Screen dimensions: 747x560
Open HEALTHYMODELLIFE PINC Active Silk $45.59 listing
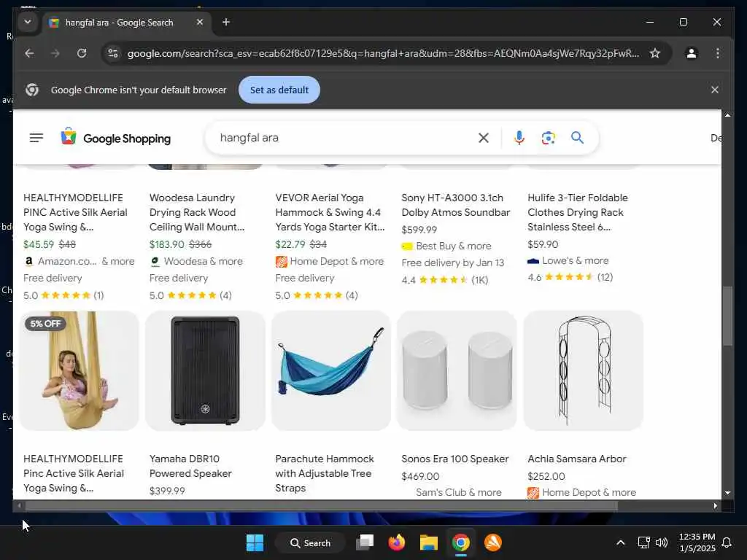tap(75, 212)
